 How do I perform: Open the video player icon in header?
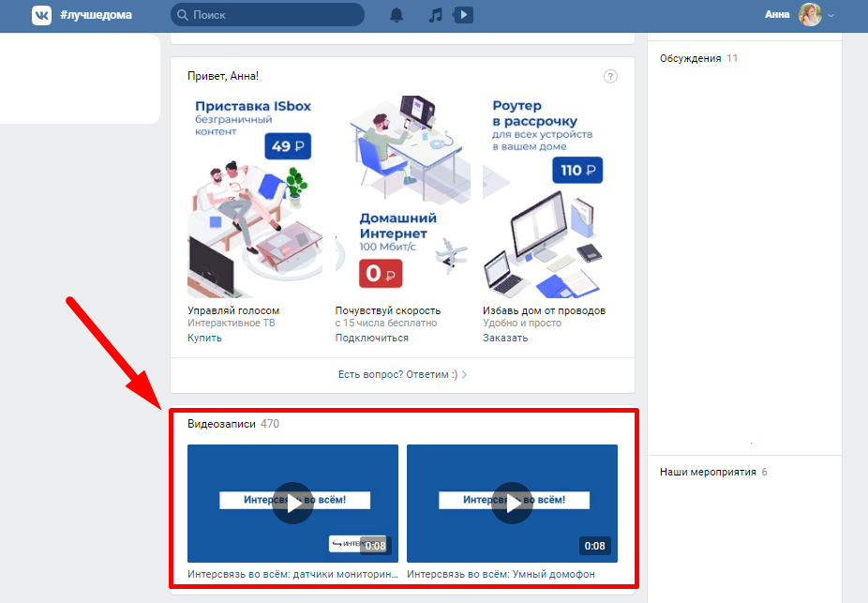point(463,15)
